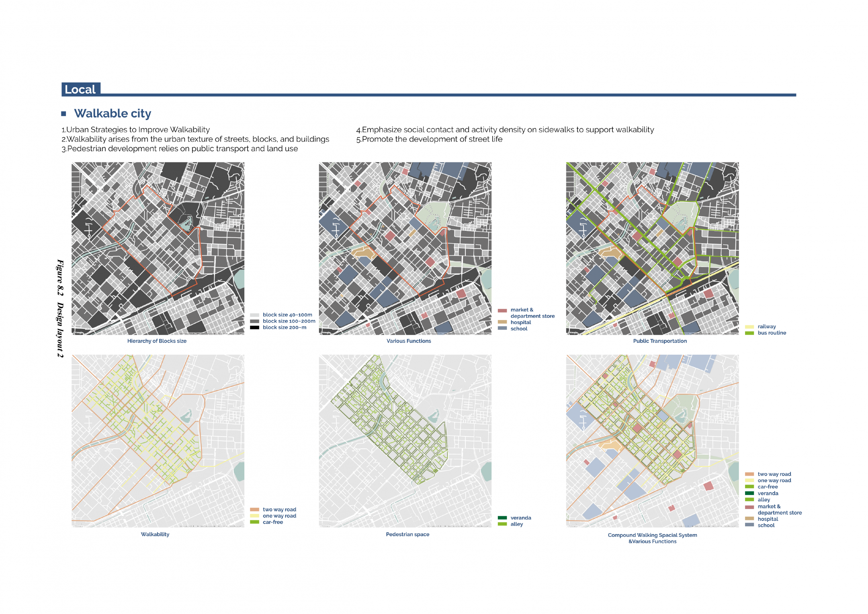Viewport: 868px width, 614px height.
Task: Click the 'block size 200~m' legend label
Action: [285, 327]
